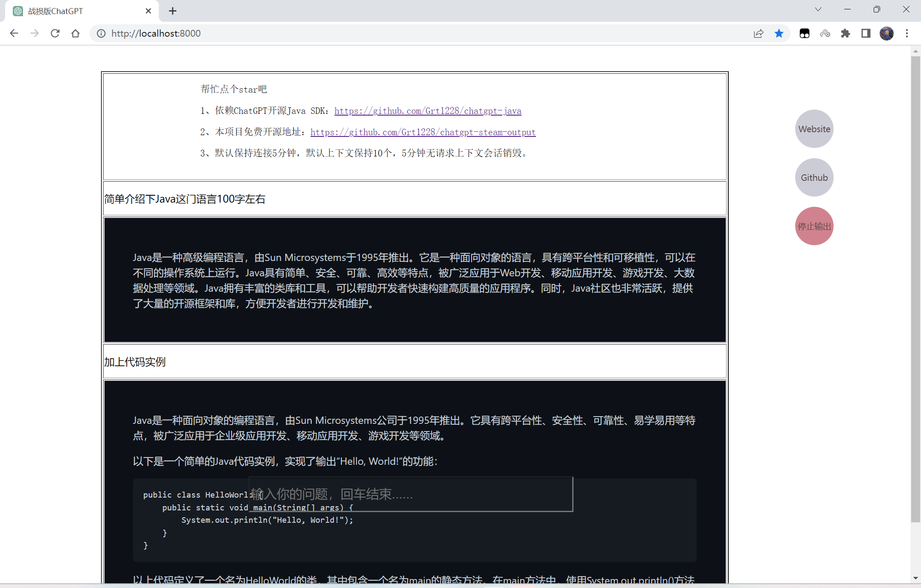Reload the localhost page
The image size is (921, 588).
pos(55,33)
